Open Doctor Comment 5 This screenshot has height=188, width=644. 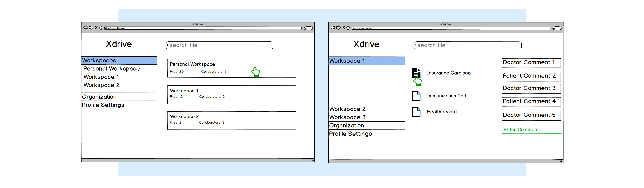[531, 116]
